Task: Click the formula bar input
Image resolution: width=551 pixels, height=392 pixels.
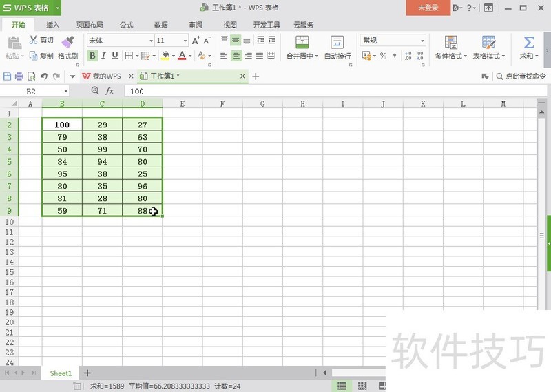Action: pos(335,92)
